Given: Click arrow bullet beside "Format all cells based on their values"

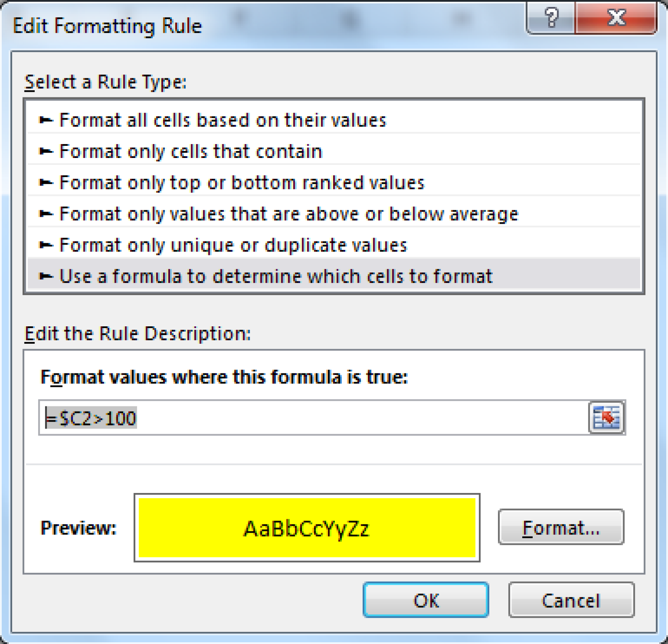Looking at the screenshot, I should pos(46,120).
